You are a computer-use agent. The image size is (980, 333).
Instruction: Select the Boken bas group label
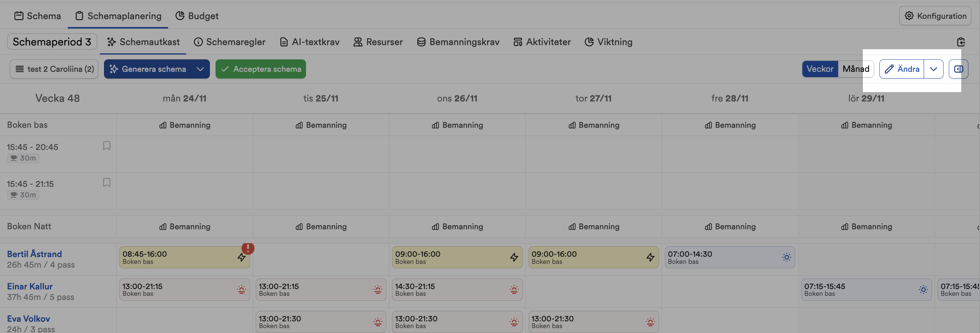(x=27, y=124)
